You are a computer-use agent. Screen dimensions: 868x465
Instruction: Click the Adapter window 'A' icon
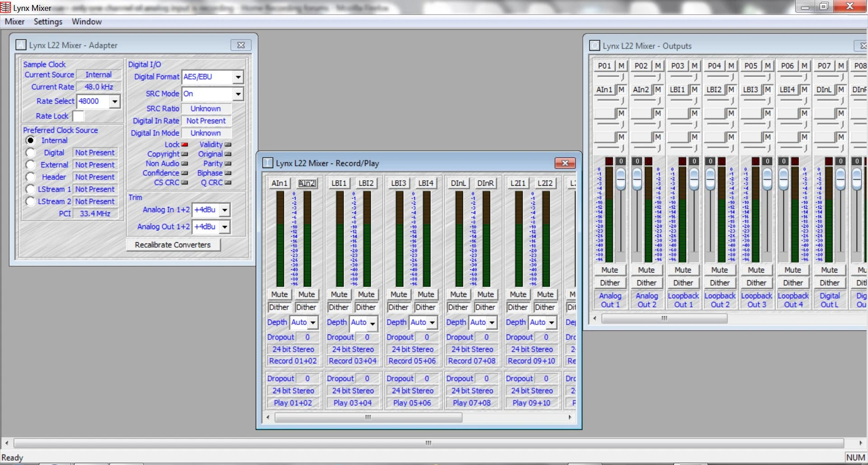point(21,45)
